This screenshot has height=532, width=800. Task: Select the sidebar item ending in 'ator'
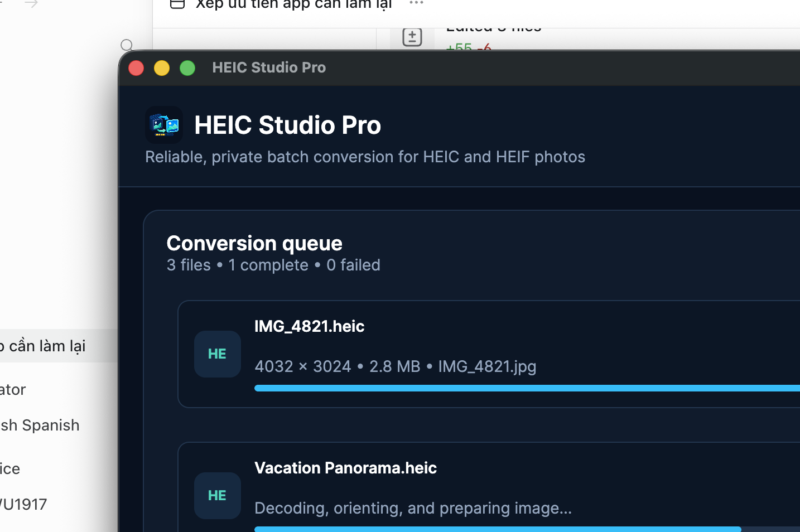(13, 389)
